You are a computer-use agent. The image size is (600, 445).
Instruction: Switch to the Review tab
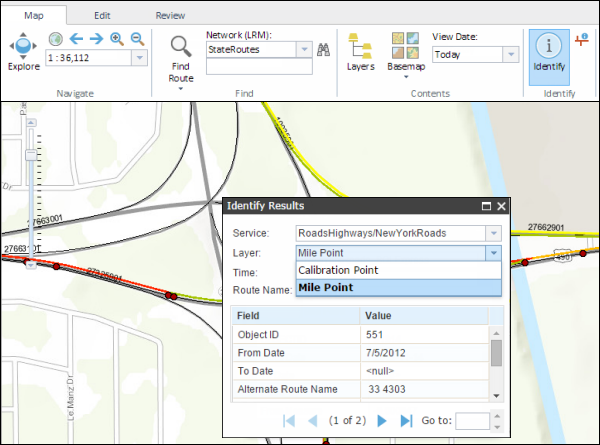tap(170, 16)
